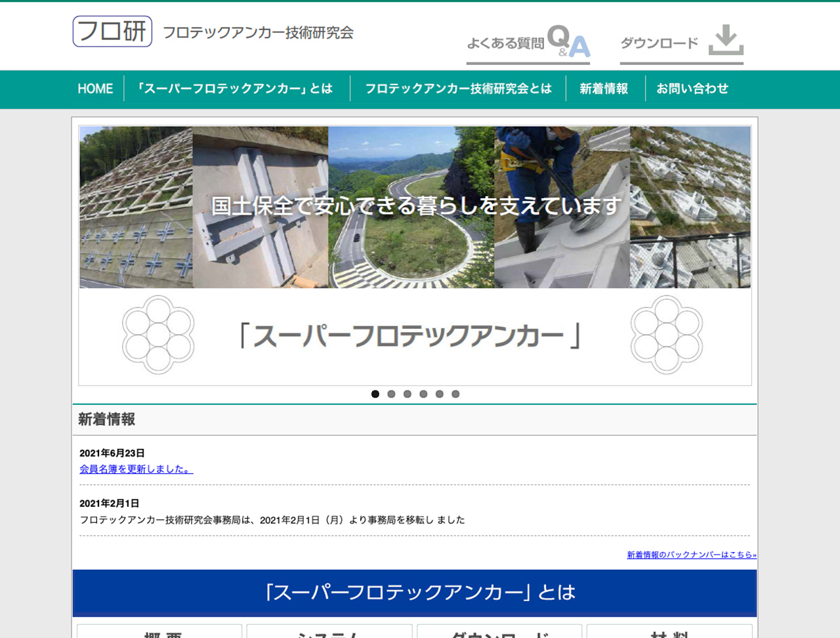Select the second slideshow dot

pos(391,394)
